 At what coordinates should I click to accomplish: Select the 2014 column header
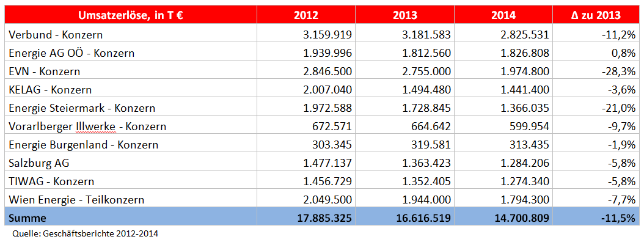click(503, 15)
